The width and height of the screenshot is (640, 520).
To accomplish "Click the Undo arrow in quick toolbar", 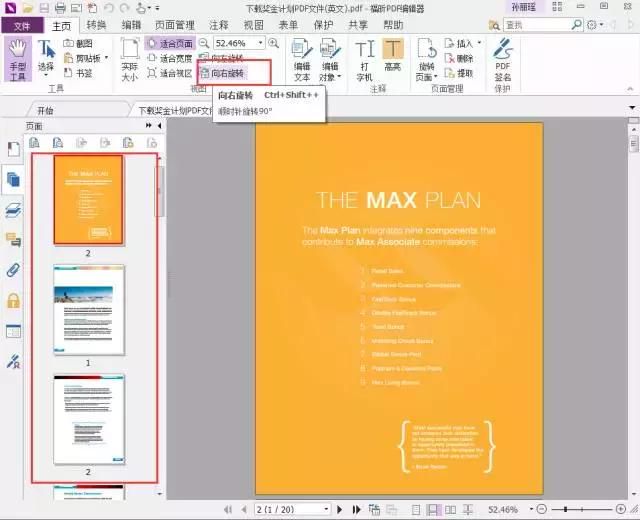I will pos(109,8).
